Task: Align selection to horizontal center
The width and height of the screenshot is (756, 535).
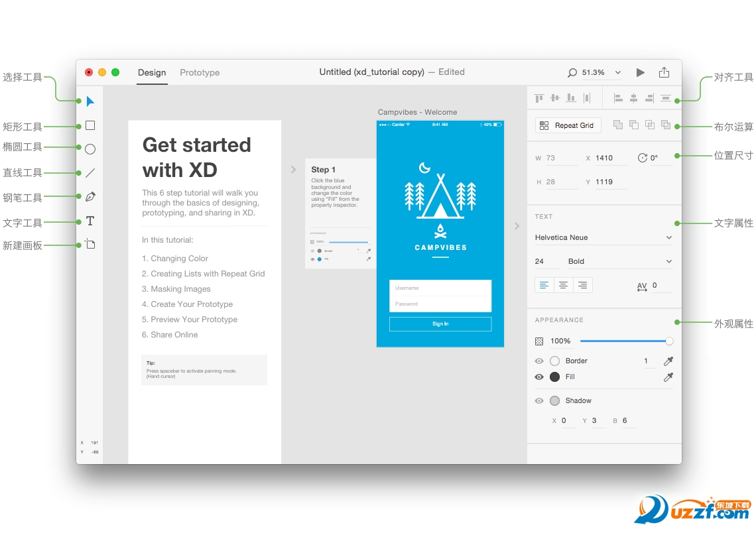Action: pos(634,98)
